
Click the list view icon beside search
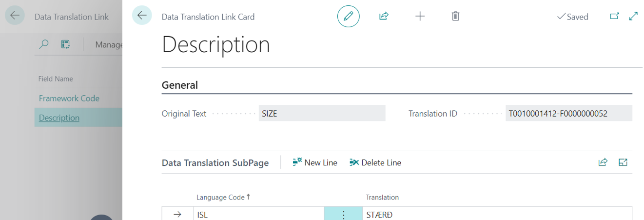click(65, 45)
